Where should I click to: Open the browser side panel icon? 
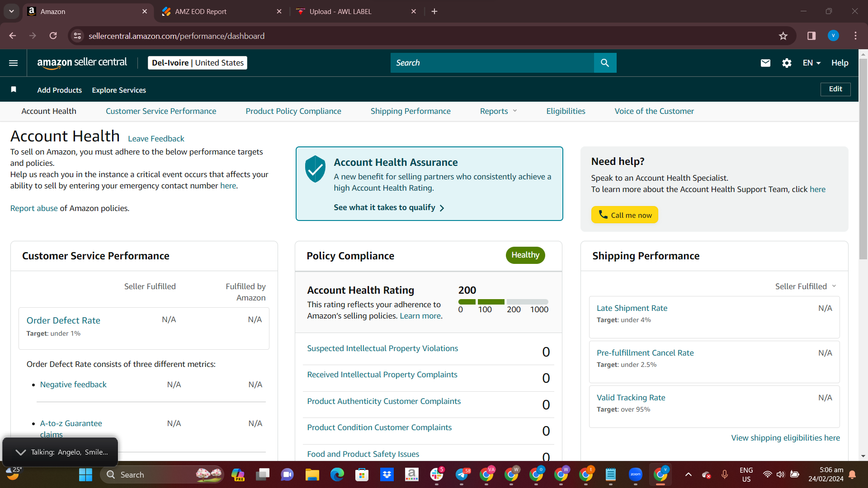tap(811, 36)
